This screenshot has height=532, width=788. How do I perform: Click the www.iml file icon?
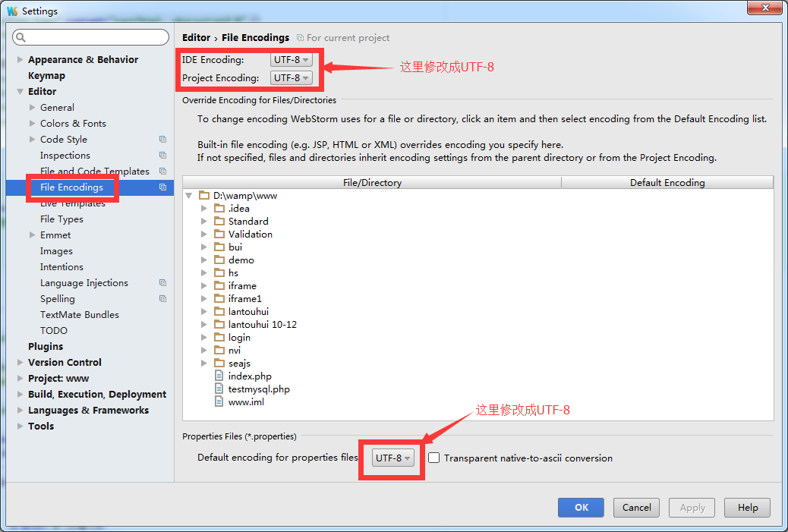[x=219, y=401]
